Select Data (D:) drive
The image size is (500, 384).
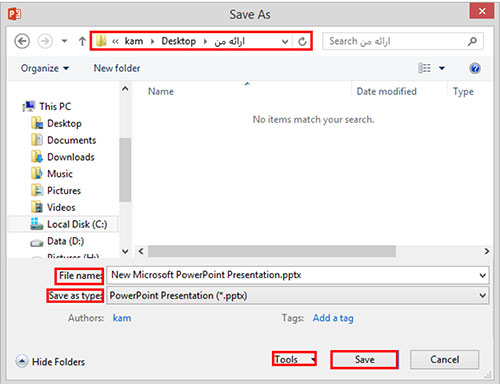pos(65,241)
